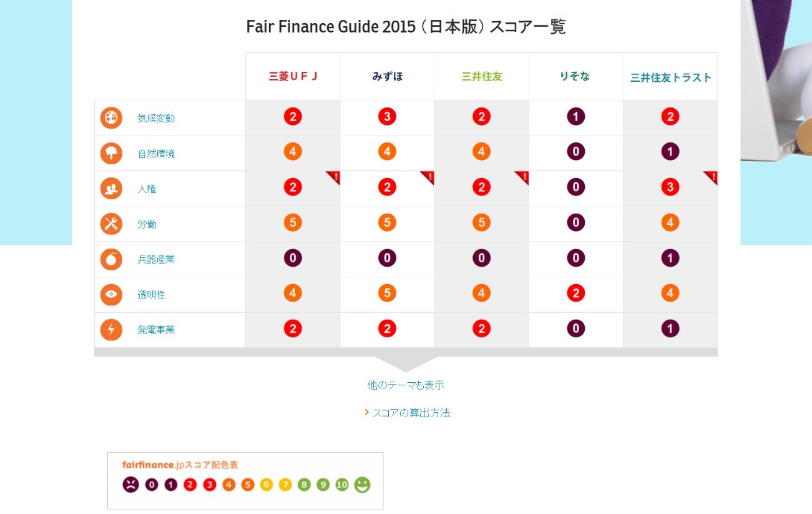Select the 三井住友トラスト column header

(x=670, y=77)
